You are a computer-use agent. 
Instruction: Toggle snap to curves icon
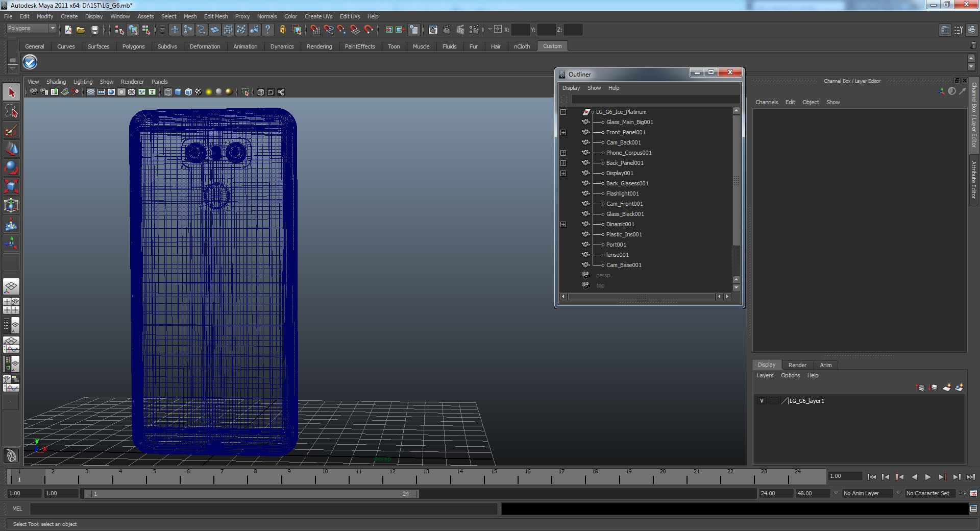point(329,30)
